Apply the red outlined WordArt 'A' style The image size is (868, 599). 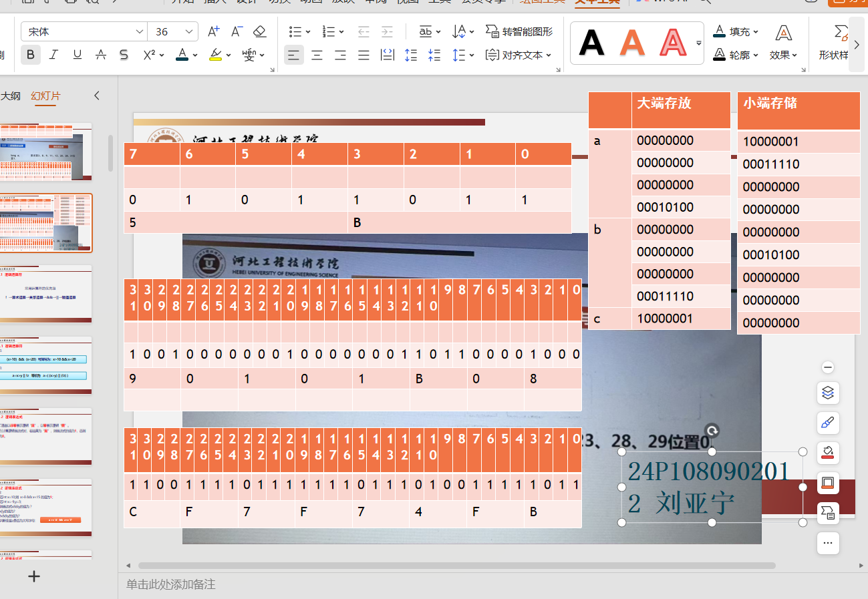(673, 43)
